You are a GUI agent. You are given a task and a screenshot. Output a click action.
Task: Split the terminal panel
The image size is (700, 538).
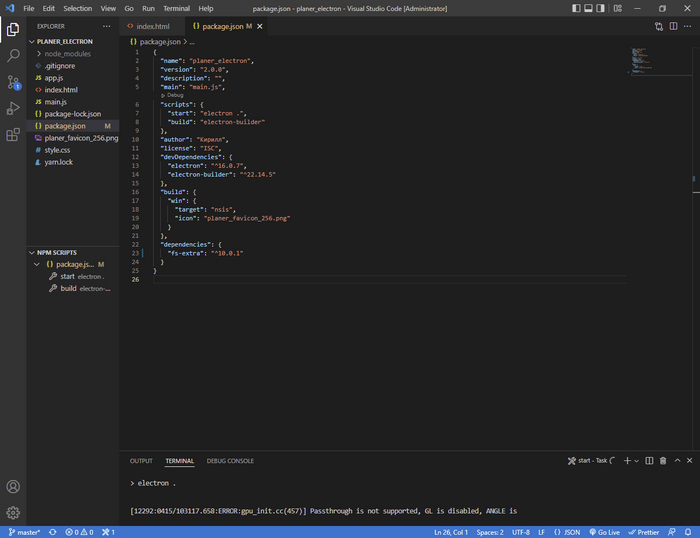[x=649, y=461]
